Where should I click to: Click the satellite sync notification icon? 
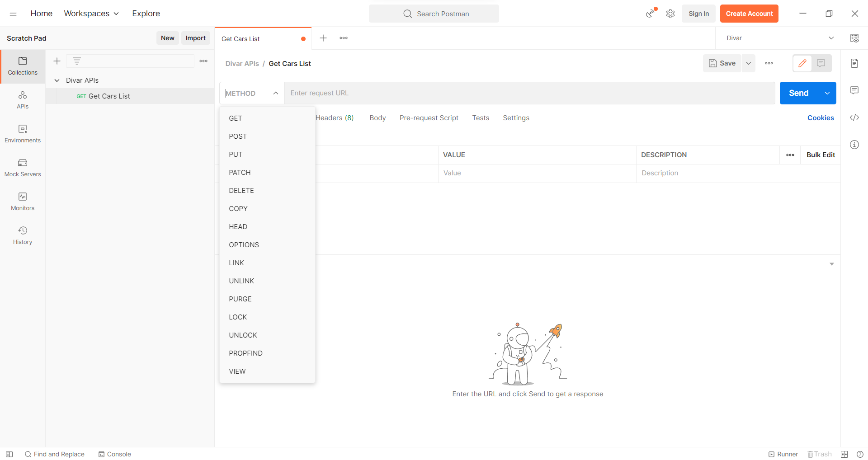pyautogui.click(x=651, y=14)
